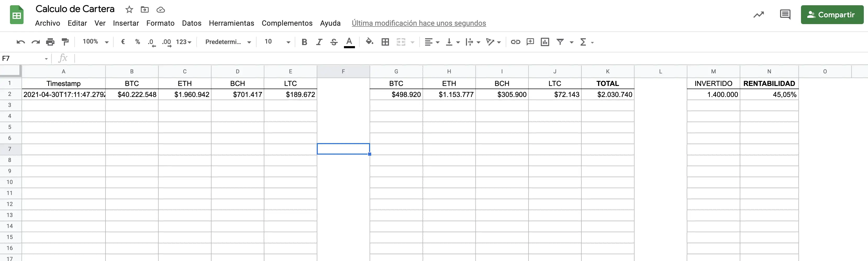Toggle strikethrough formatting
The height and width of the screenshot is (261, 868).
tap(334, 42)
